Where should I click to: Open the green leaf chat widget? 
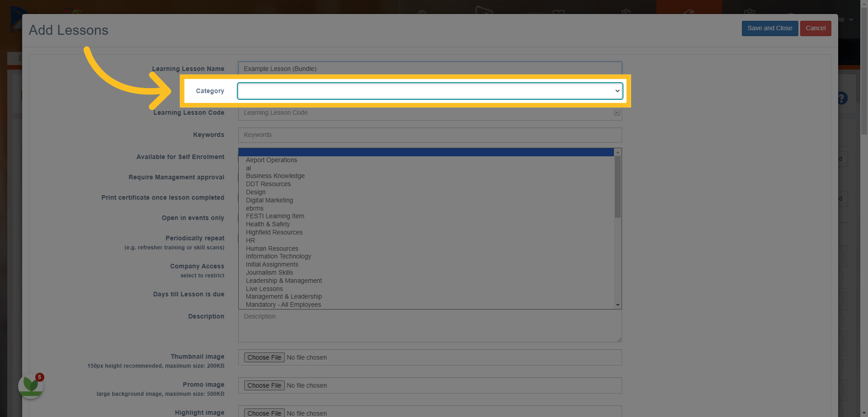31,386
